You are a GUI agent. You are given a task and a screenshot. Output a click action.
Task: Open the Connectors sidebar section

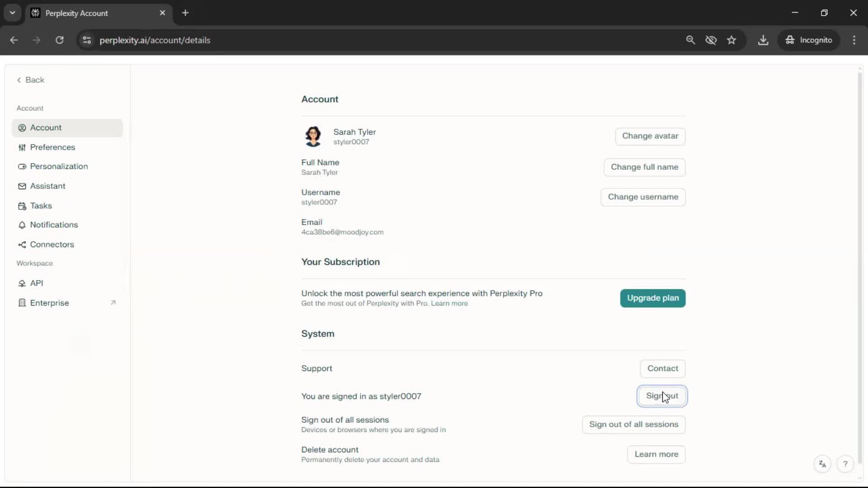tap(52, 244)
